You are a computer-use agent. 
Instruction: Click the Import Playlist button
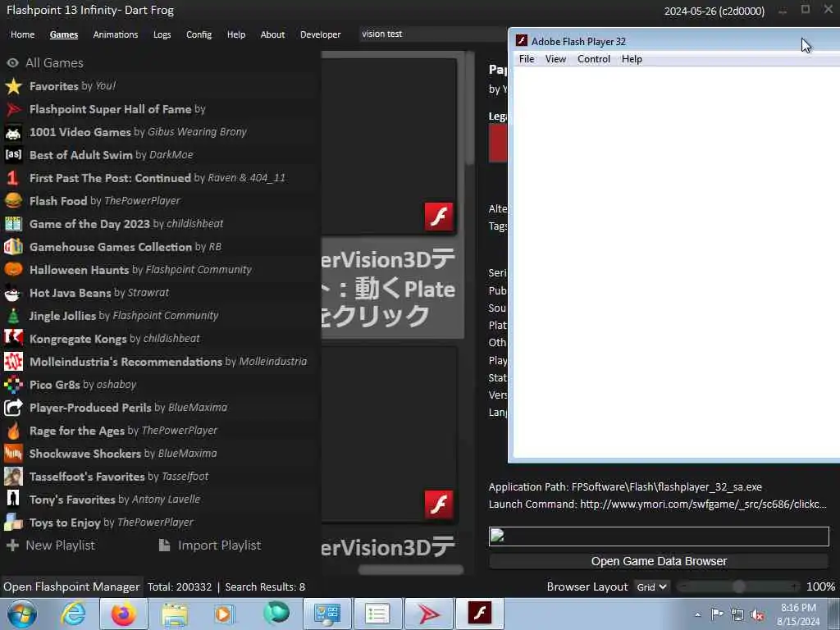pos(210,546)
